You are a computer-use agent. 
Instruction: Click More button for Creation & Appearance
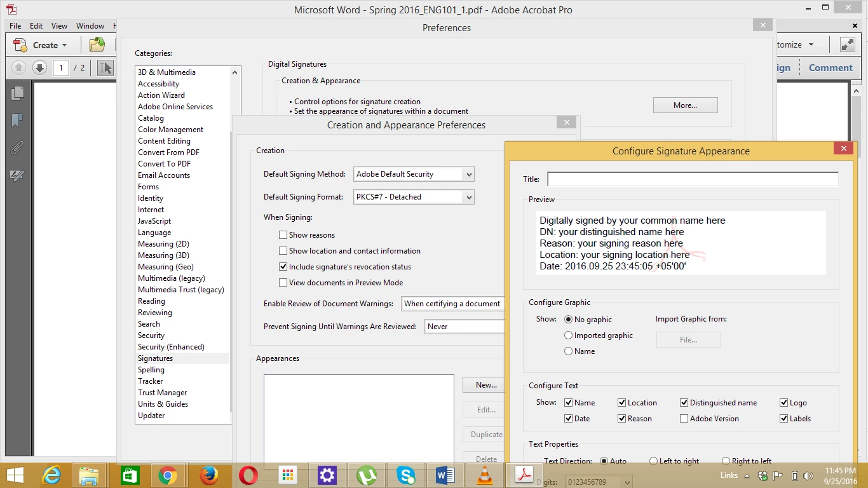click(x=685, y=105)
